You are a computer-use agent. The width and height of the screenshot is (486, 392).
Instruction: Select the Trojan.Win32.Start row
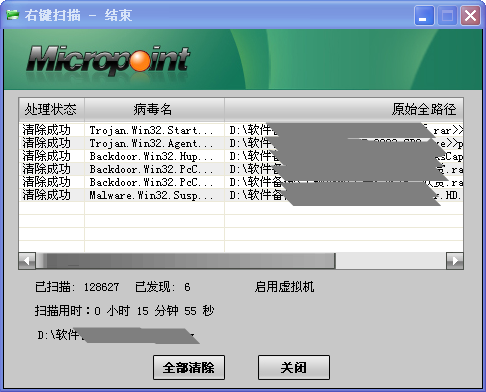point(241,130)
